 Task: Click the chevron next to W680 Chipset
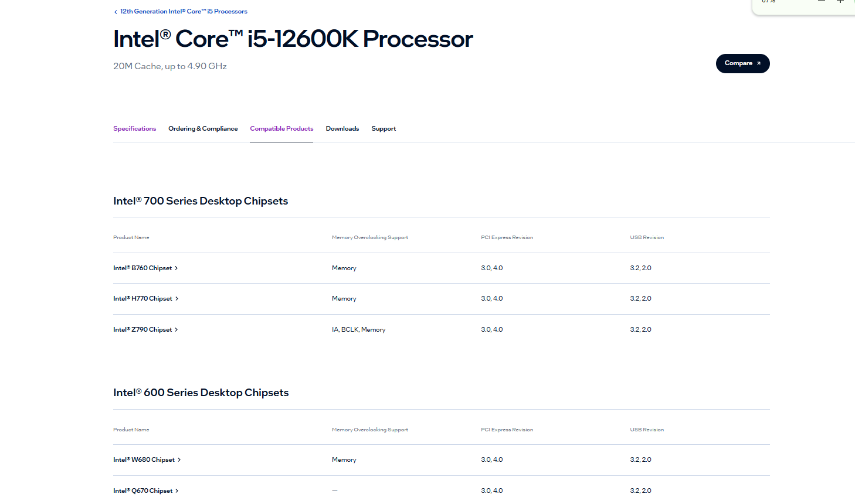[x=179, y=460]
